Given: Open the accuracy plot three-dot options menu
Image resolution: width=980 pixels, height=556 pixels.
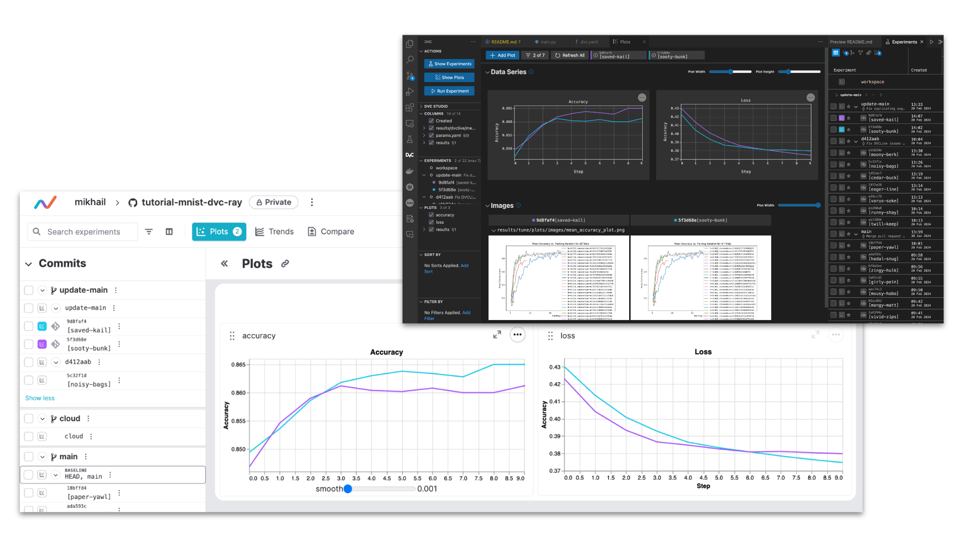Looking at the screenshot, I should pyautogui.click(x=518, y=335).
